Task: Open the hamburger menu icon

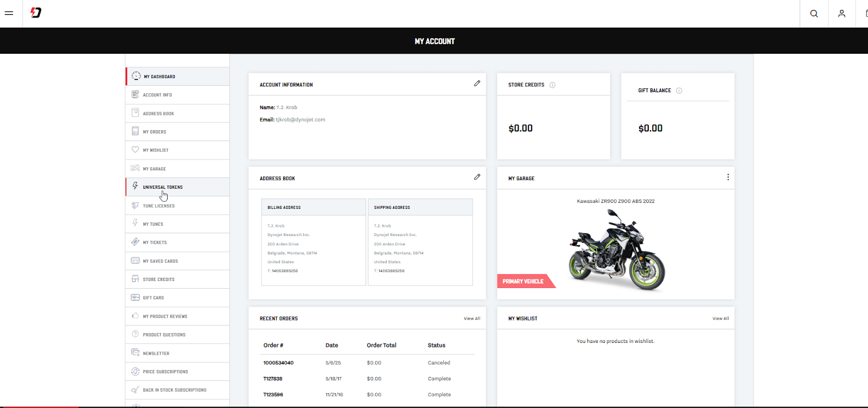Action: click(9, 14)
